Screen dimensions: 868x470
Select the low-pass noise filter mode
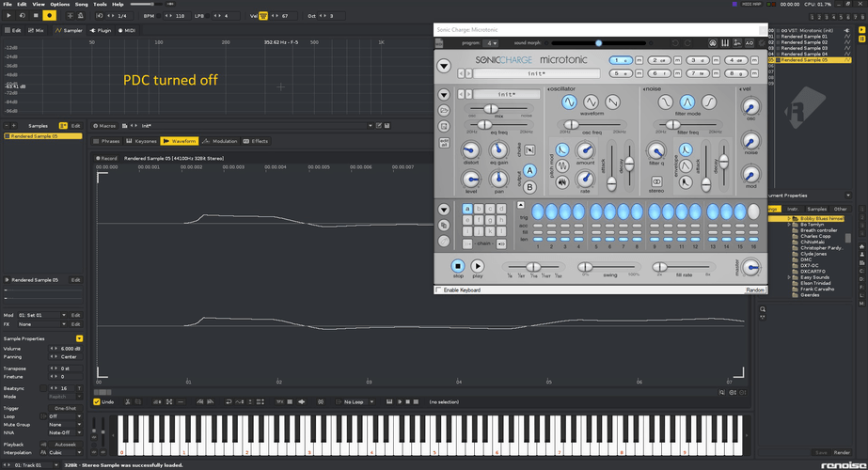tap(665, 102)
